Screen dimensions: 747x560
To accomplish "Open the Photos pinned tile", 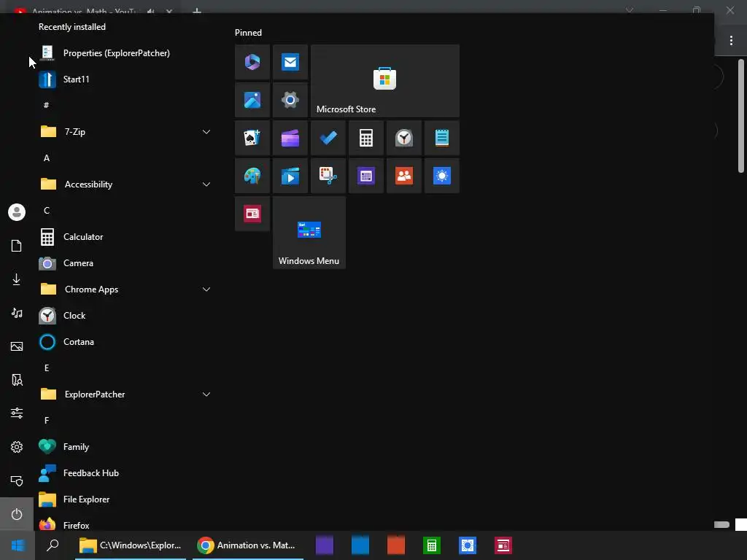I will pyautogui.click(x=252, y=100).
